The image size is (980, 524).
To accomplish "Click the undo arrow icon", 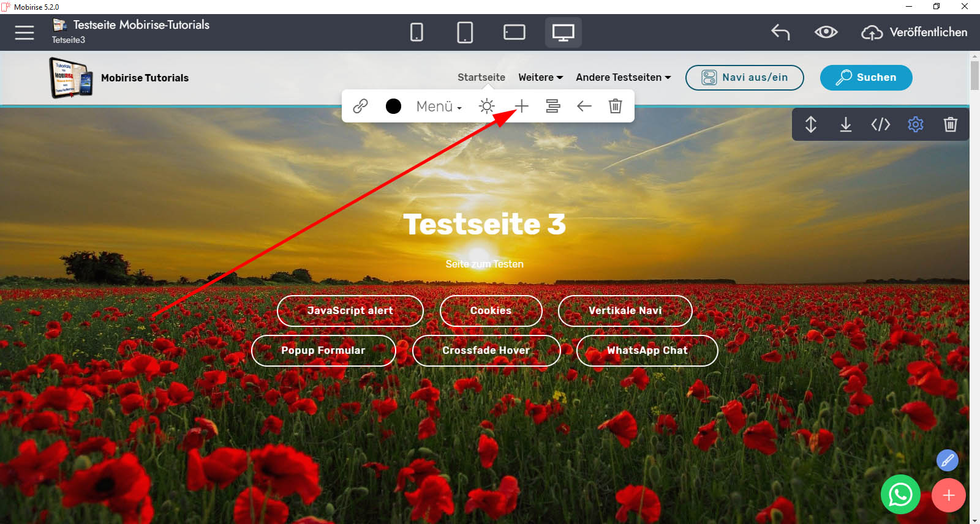I will click(x=780, y=32).
